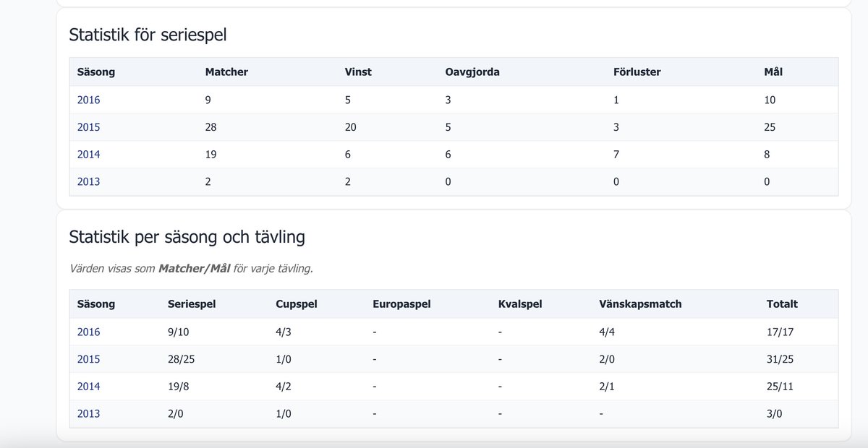Image resolution: width=868 pixels, height=448 pixels.
Task: Click Matcher value '9' in the 2016 row
Action: (208, 100)
